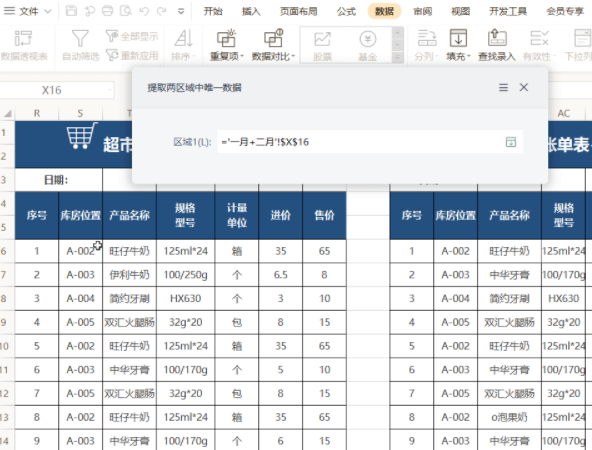Click the 伊利牛奶 cell
This screenshot has height=450, width=592.
130,275
